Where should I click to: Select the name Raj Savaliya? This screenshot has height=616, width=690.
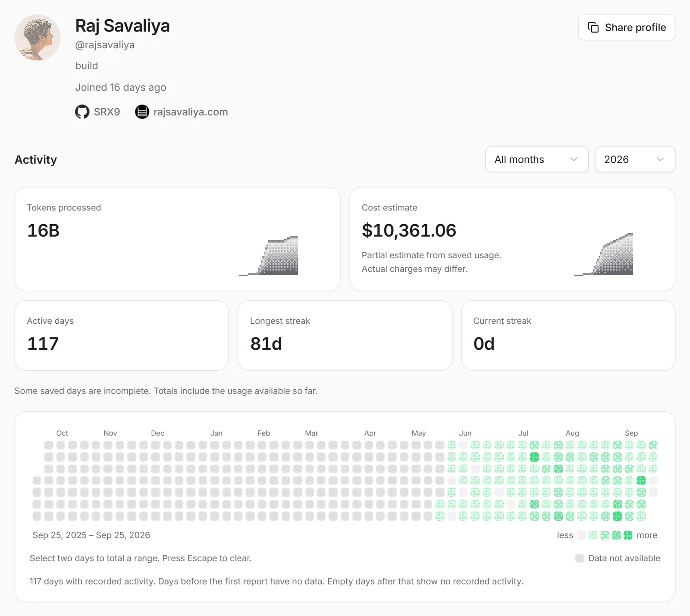[x=122, y=26]
